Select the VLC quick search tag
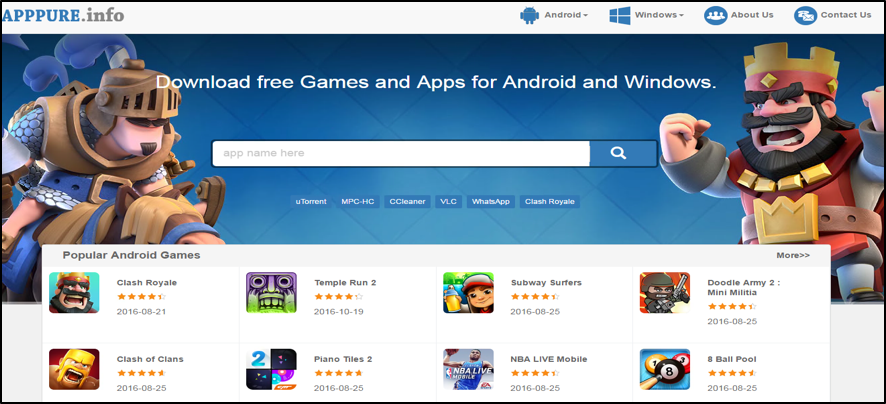This screenshot has width=886, height=404. pos(449,202)
